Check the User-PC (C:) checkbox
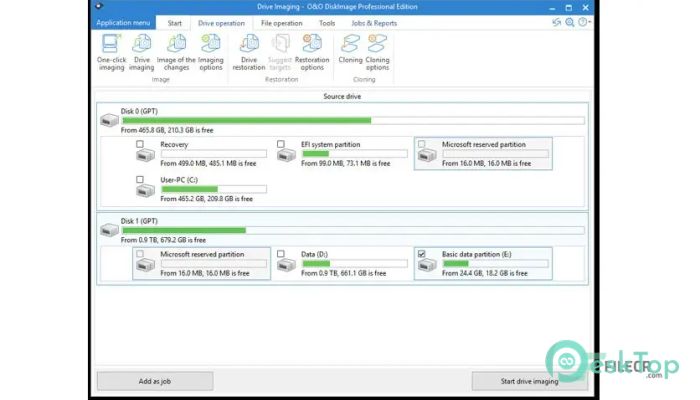 click(140, 179)
